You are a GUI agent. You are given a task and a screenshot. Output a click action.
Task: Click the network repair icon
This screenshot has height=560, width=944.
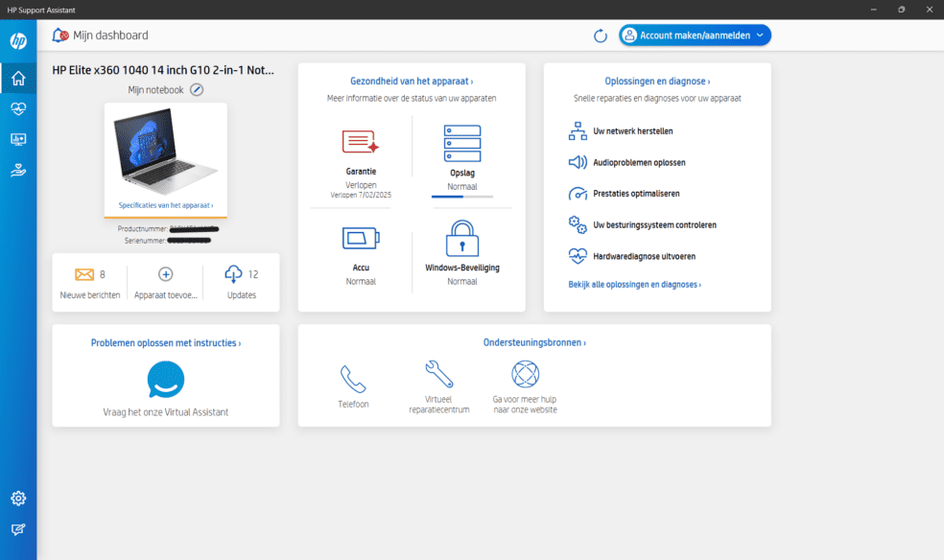(578, 131)
